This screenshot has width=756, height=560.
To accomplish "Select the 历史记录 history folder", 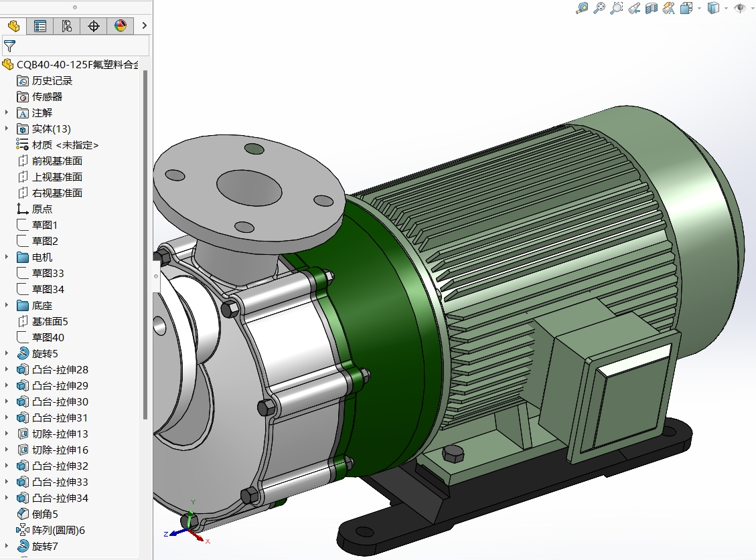I will [x=44, y=80].
